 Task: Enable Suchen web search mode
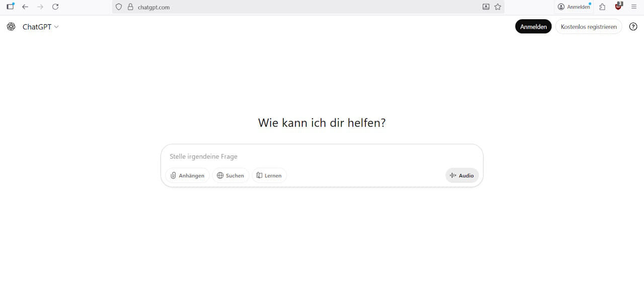click(x=230, y=175)
